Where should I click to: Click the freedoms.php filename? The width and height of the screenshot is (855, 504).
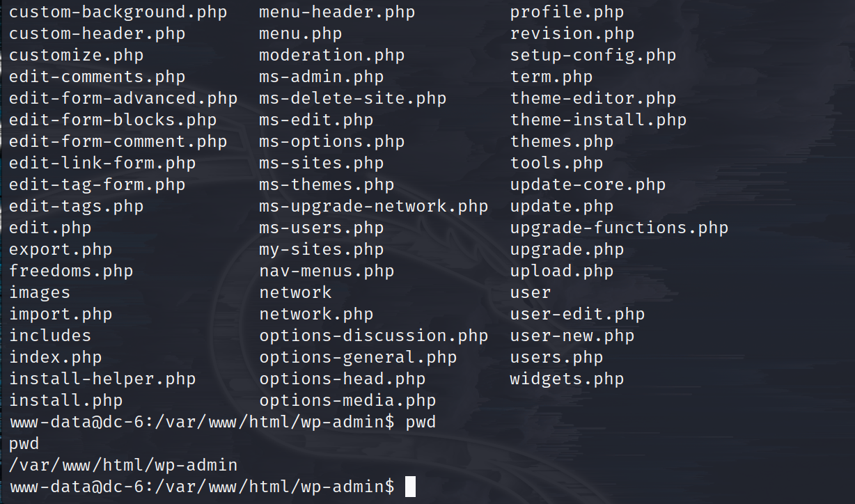71,271
